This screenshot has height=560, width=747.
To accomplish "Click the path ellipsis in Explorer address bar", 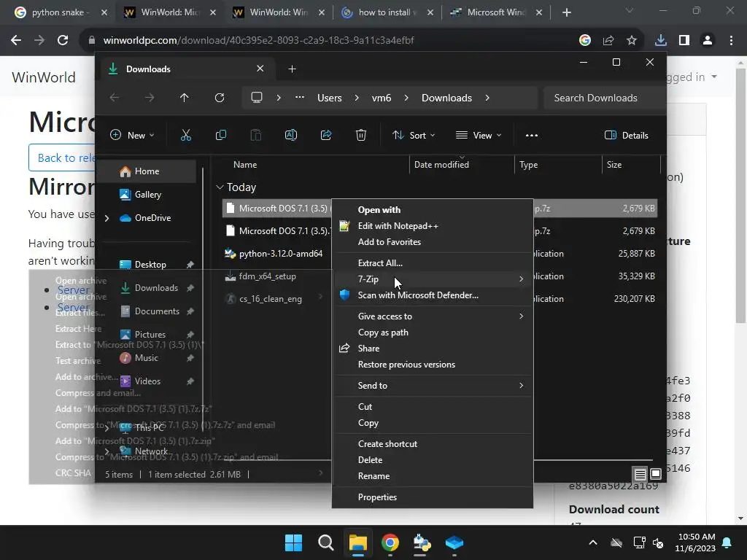I will (299, 97).
